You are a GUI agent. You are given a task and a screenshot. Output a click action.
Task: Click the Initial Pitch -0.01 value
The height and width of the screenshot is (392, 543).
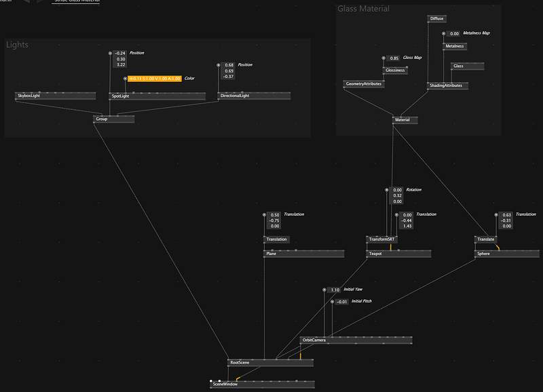pyautogui.click(x=342, y=302)
